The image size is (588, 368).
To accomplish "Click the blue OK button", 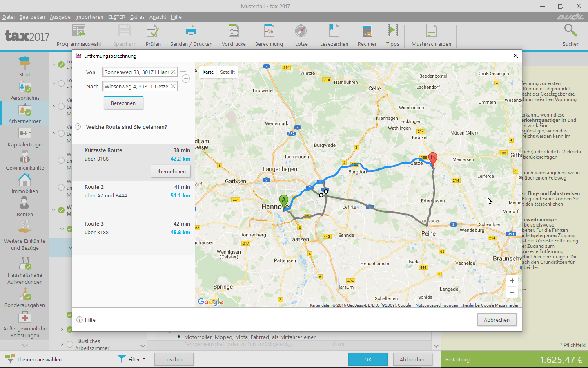I will click(x=368, y=359).
